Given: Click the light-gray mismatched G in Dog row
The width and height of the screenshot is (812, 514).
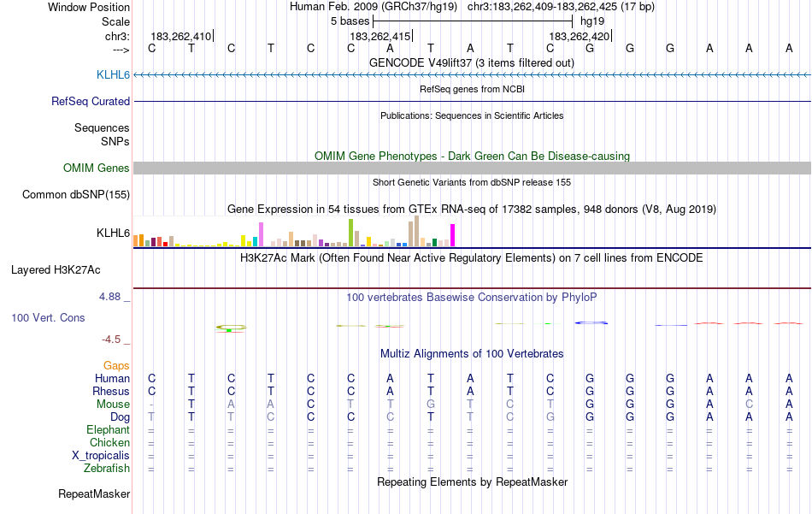Looking at the screenshot, I should tap(550, 417).
